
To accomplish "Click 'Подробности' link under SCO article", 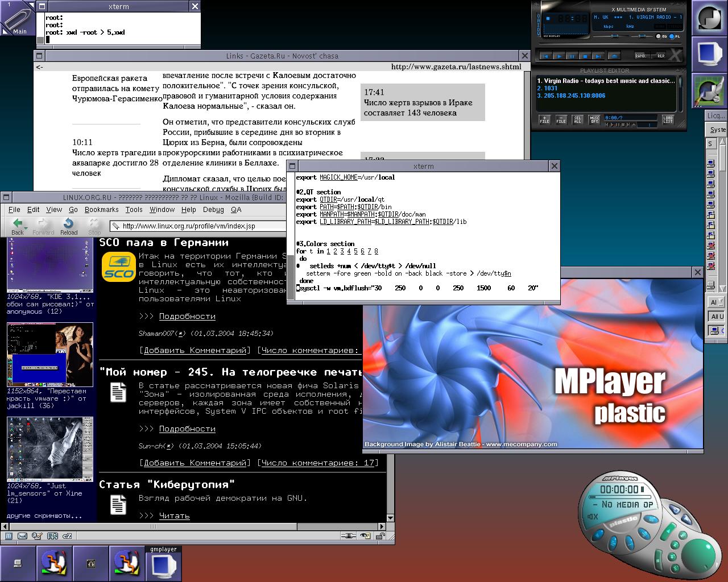I will [187, 316].
